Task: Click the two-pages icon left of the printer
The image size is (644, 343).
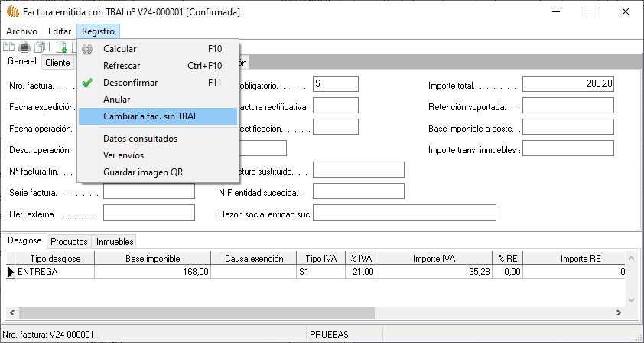Action: 10,48
